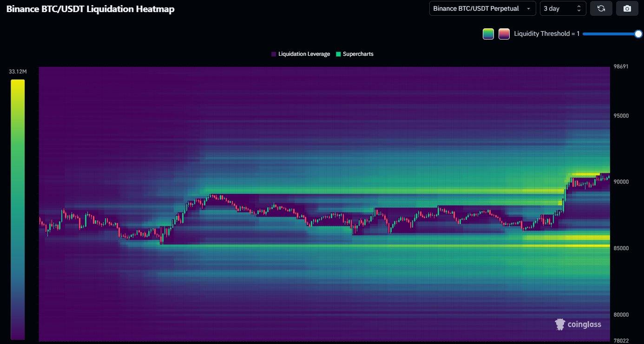Click the purple Liquidation Leverage legend square
The height and width of the screenshot is (344, 644).
click(x=273, y=53)
